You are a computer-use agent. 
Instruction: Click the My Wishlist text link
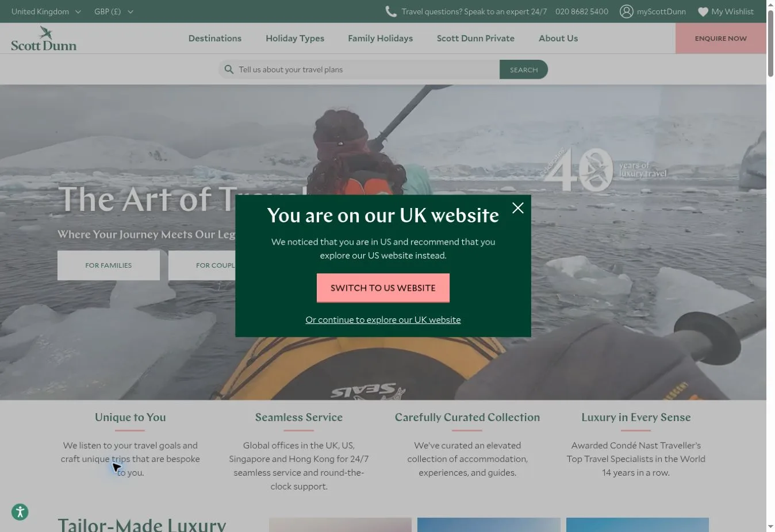[732, 11]
